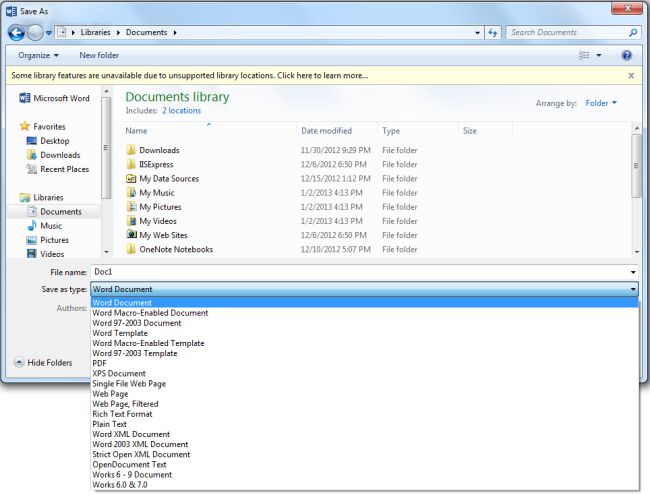Choose Strict Open XML Document type
Screen dimensions: 650x495
364,454
